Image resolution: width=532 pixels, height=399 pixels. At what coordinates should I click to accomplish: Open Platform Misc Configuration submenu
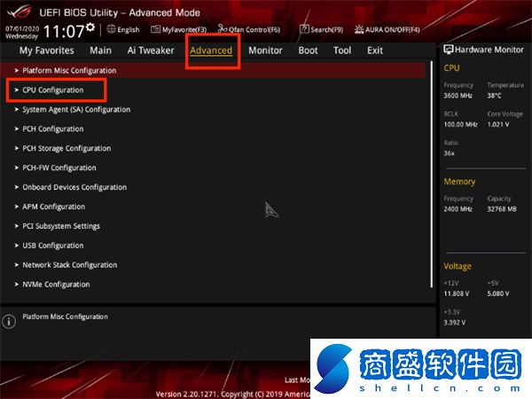(x=213, y=70)
